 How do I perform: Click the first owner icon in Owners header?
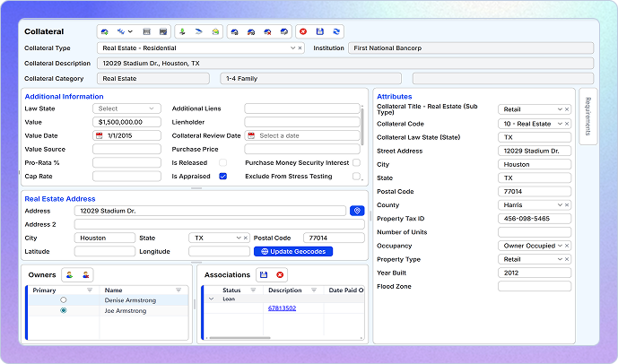[69, 274]
